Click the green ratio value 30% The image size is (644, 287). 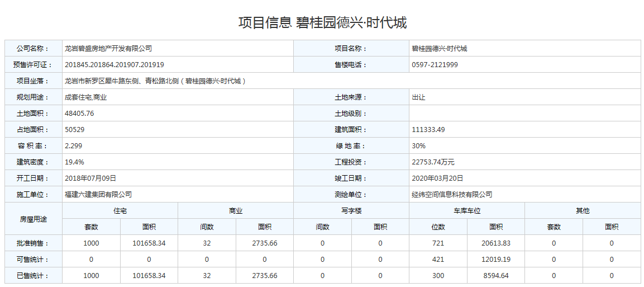coord(418,145)
